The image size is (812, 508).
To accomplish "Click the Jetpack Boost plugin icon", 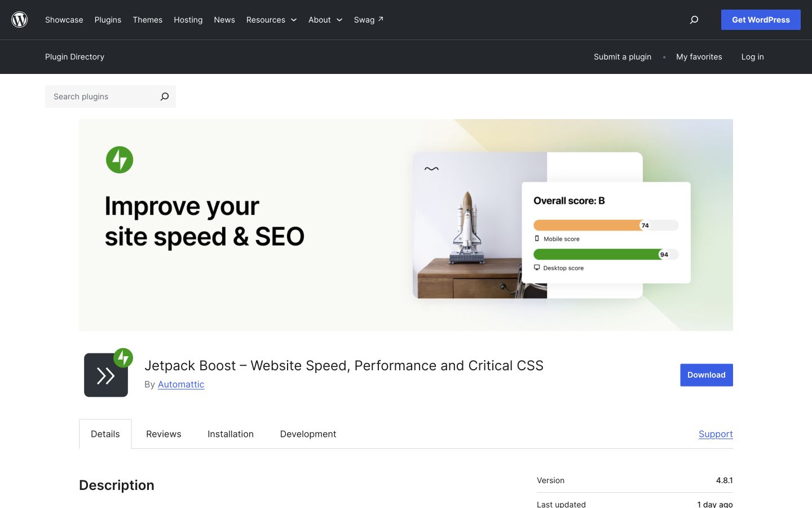I will coord(108,373).
